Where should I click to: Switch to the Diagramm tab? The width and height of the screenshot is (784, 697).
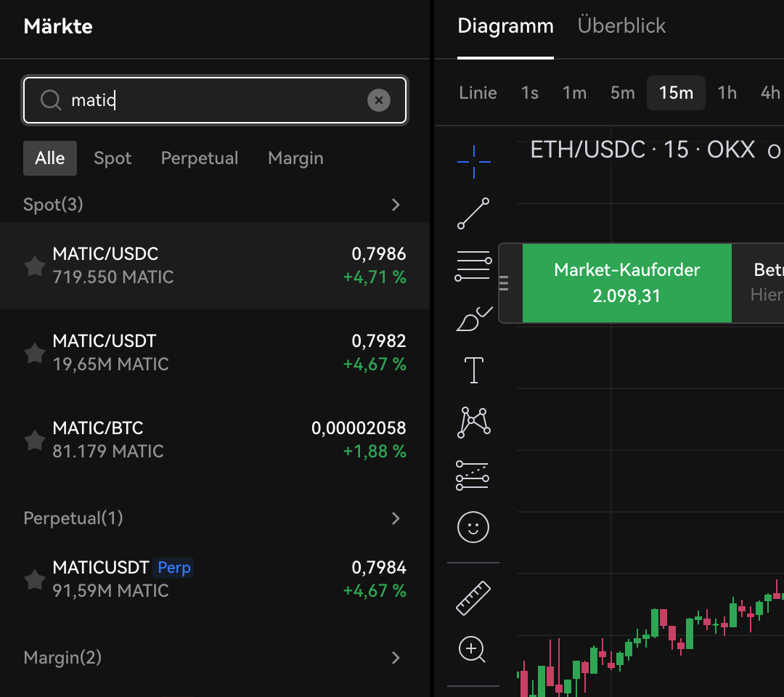[505, 26]
